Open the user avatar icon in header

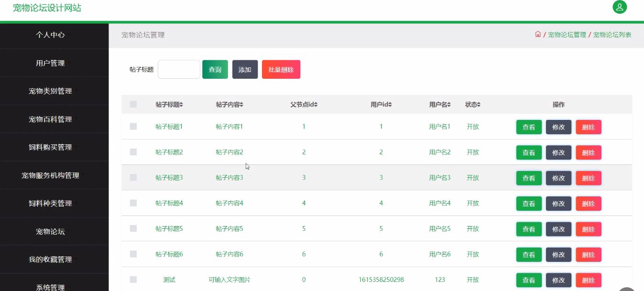click(620, 7)
